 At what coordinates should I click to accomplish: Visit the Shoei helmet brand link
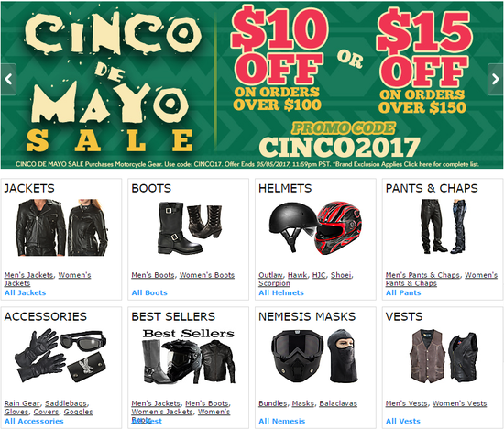coord(341,275)
